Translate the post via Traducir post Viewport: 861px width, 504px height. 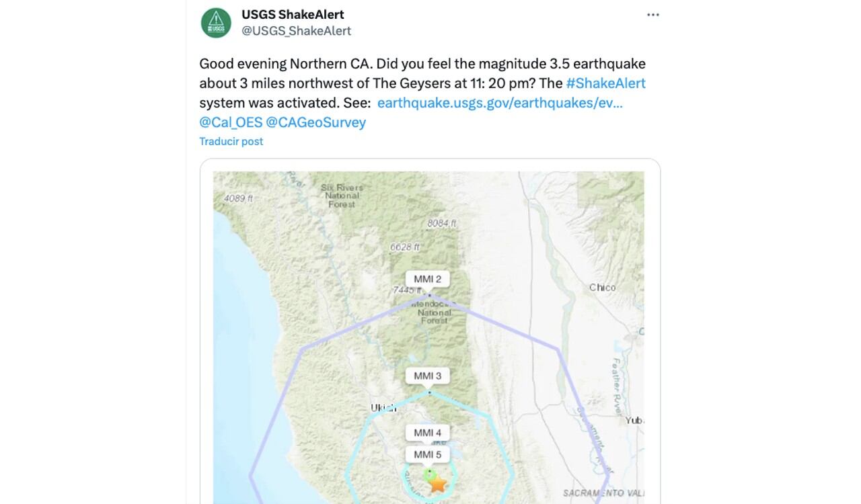(x=231, y=141)
